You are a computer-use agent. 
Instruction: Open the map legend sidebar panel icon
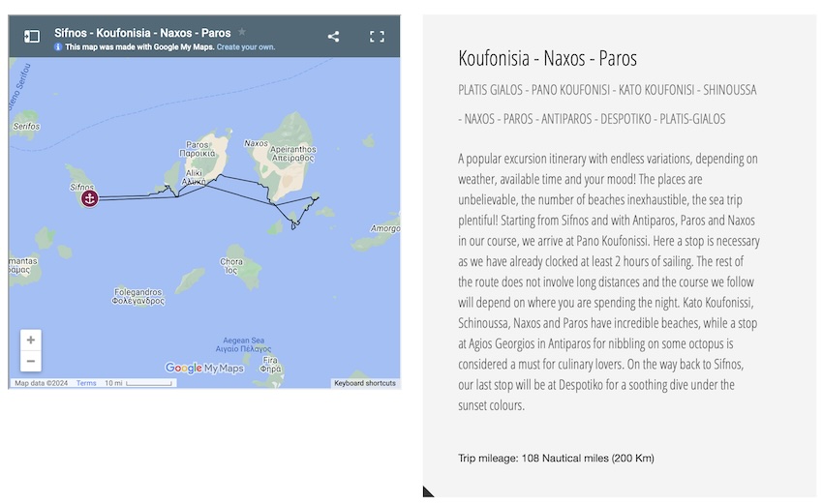pyautogui.click(x=32, y=36)
